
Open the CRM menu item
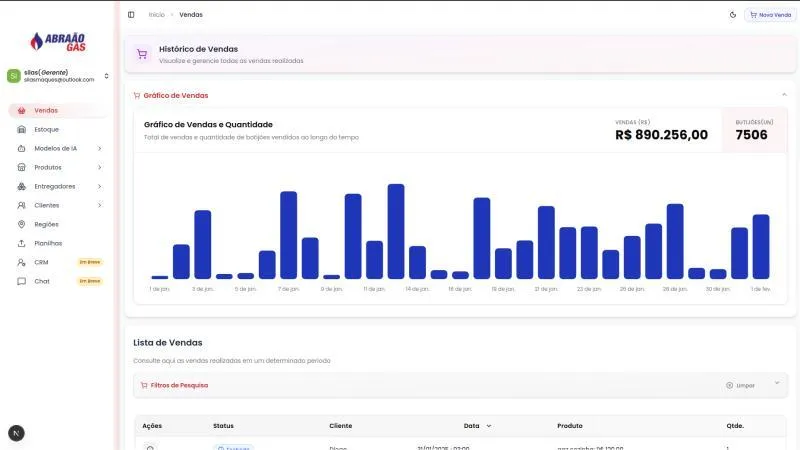coord(41,262)
